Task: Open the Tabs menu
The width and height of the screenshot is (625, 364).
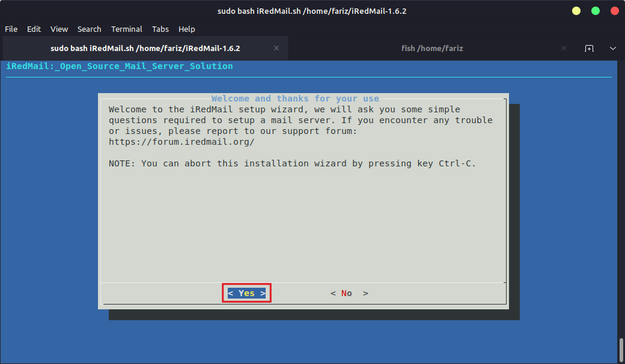Action: point(160,29)
